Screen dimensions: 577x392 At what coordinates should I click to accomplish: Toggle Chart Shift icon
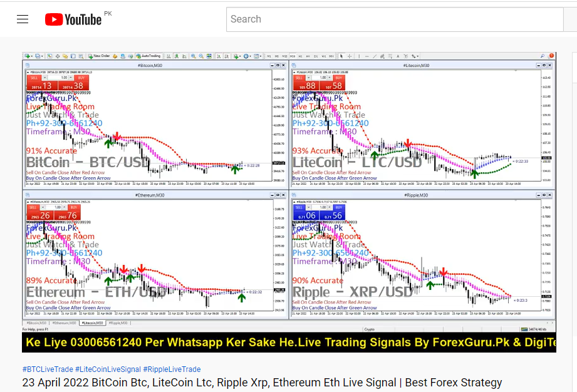click(x=227, y=56)
